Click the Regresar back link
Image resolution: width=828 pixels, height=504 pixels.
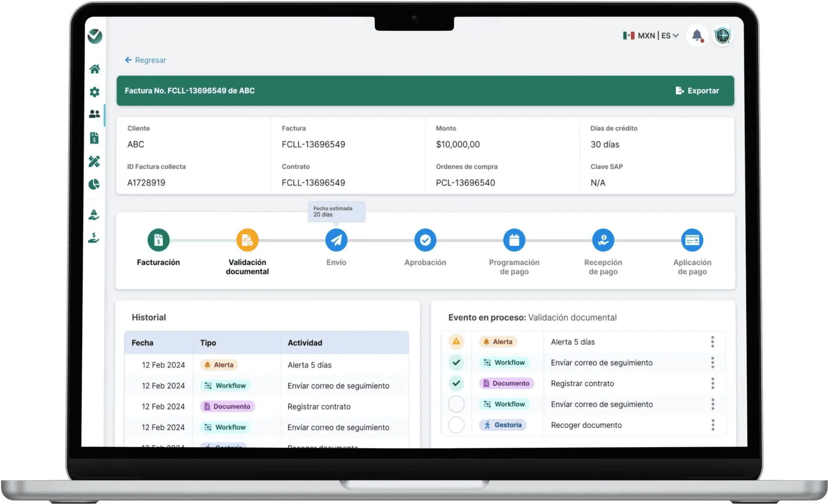pyautogui.click(x=146, y=60)
